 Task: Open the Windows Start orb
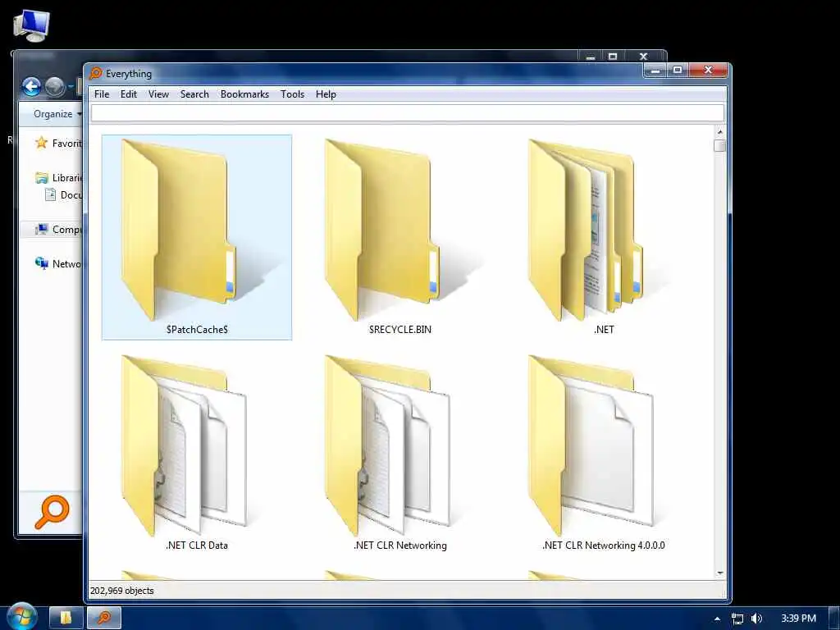click(21, 617)
